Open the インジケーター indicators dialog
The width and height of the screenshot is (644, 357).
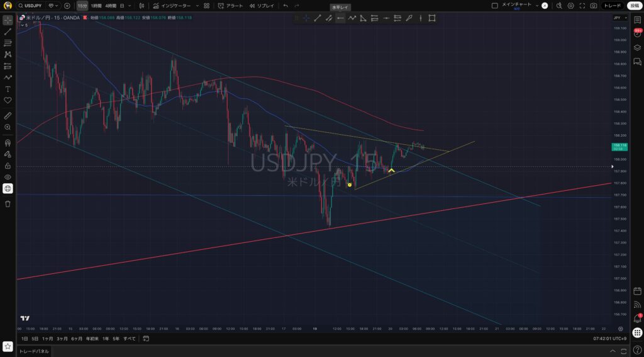171,6
